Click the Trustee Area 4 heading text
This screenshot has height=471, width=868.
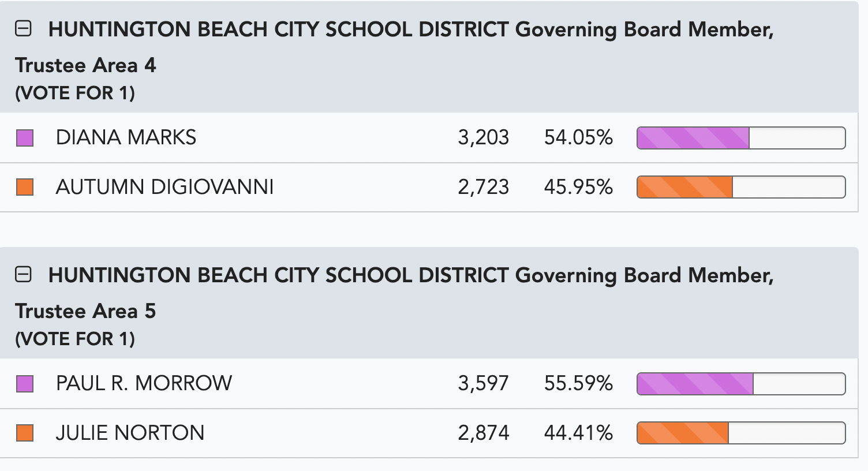click(394, 47)
